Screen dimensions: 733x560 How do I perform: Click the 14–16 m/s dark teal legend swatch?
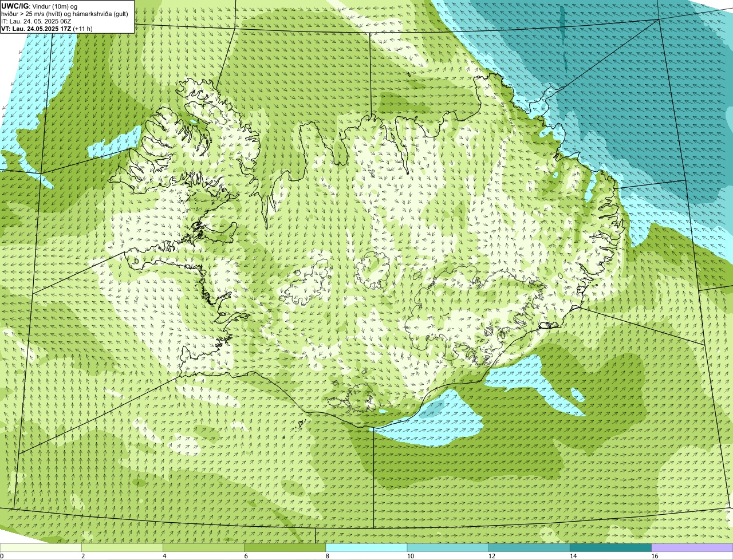coord(610,548)
